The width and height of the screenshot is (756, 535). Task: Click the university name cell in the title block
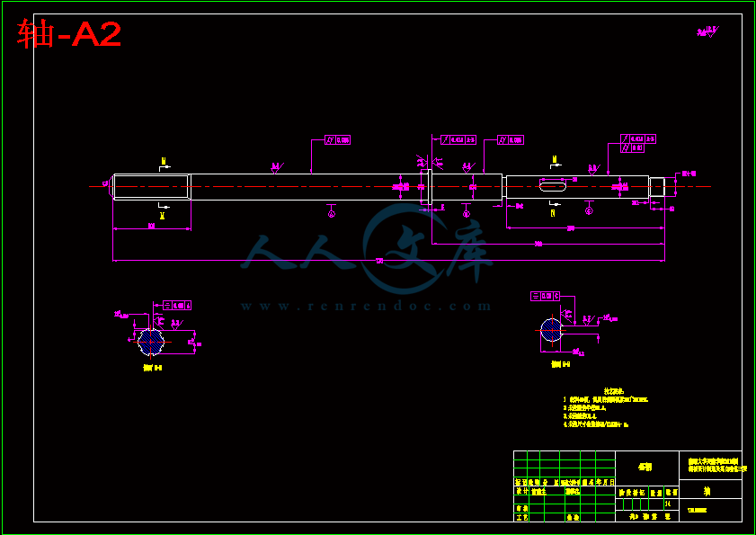(x=711, y=466)
